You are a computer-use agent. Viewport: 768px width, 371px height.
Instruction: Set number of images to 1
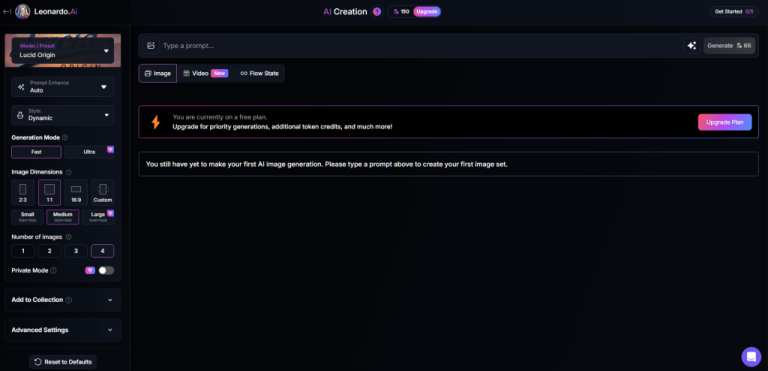point(23,251)
